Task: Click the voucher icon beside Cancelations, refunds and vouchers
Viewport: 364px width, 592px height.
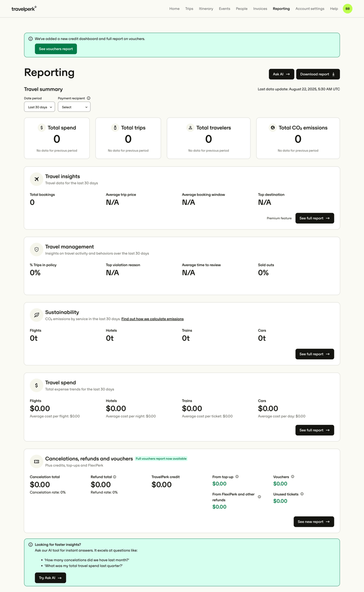Action: pos(36,461)
